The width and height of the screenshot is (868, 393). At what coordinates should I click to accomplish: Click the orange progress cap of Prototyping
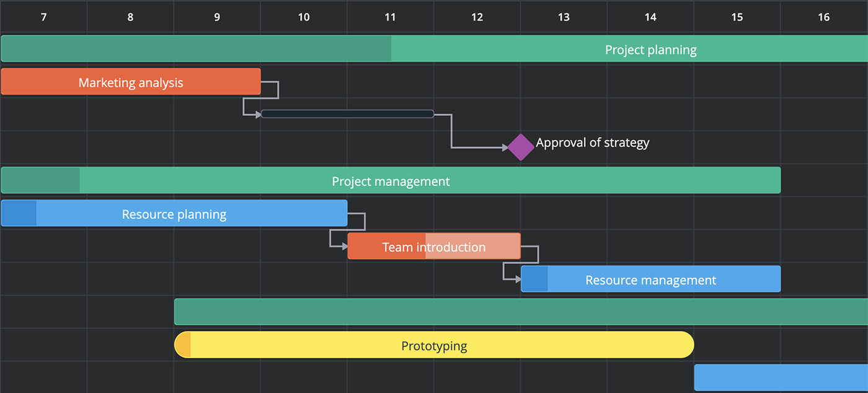(x=183, y=345)
